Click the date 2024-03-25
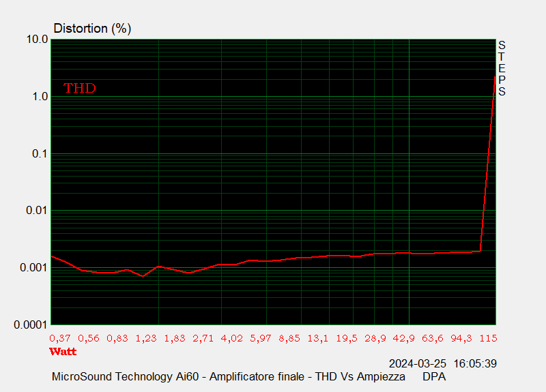The width and height of the screenshot is (546, 392). pyautogui.click(x=417, y=363)
